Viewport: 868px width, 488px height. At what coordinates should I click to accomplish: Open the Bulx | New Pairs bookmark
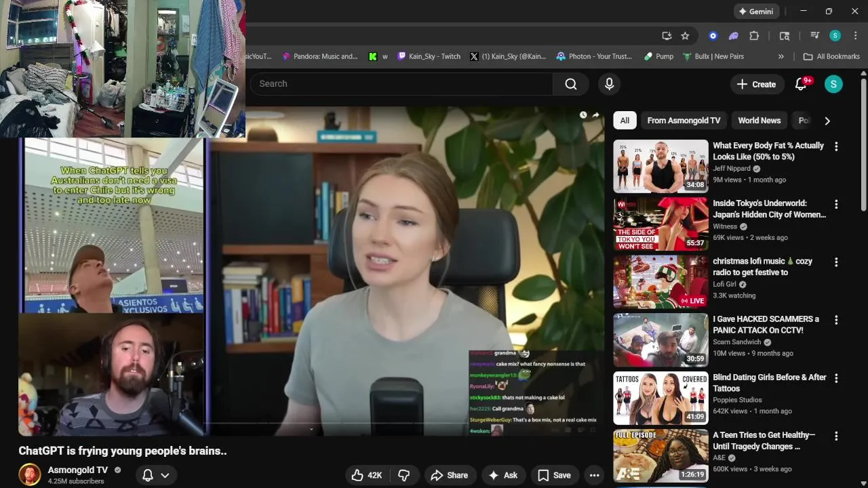[713, 56]
